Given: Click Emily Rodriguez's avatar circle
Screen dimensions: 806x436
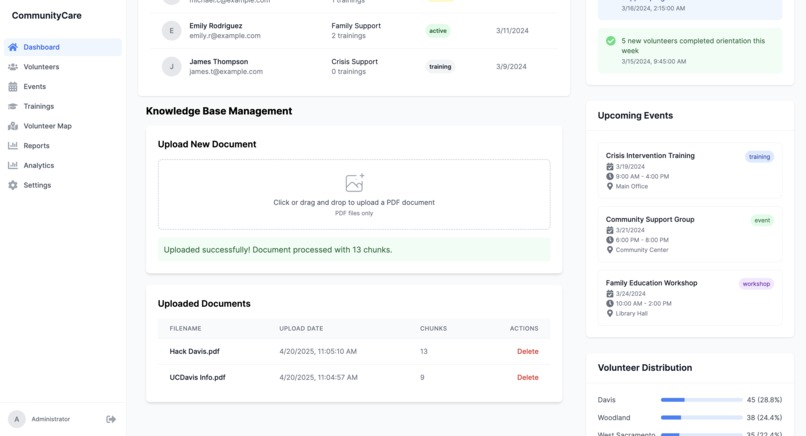Looking at the screenshot, I should click(x=172, y=31).
